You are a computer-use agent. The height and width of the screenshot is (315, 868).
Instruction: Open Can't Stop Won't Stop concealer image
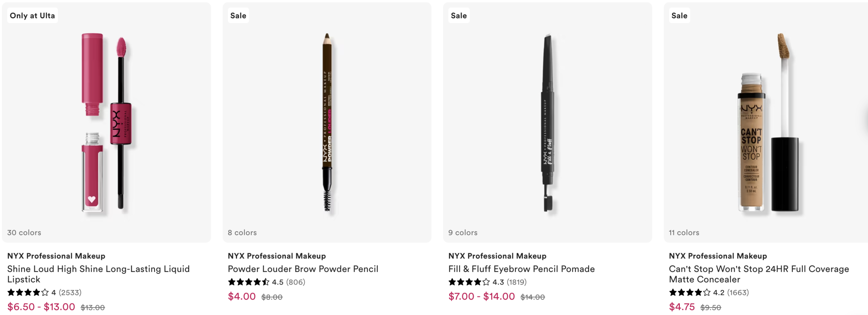tap(766, 122)
